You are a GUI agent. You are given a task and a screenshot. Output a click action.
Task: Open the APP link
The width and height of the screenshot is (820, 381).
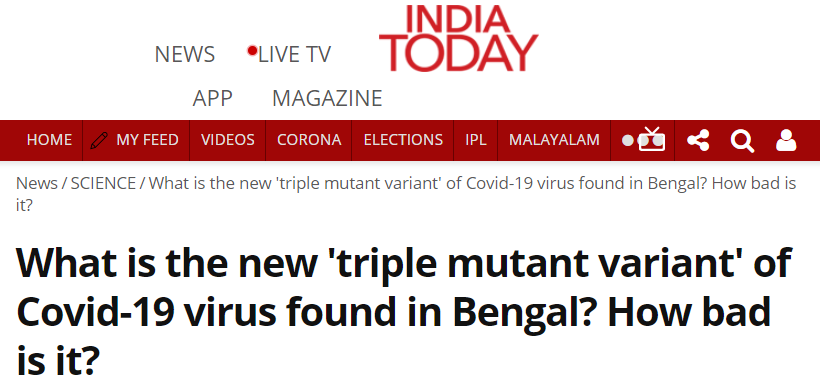(212, 98)
